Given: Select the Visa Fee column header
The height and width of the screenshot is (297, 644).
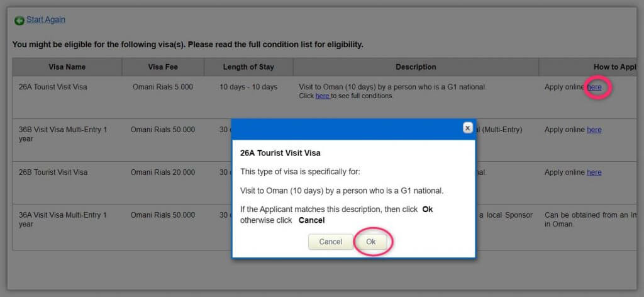Looking at the screenshot, I should coord(163,67).
